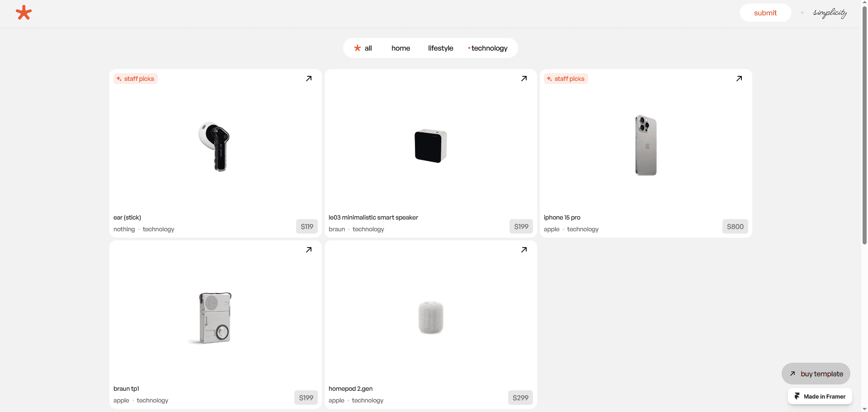Click the $199 price on le03 speaker

point(521,226)
